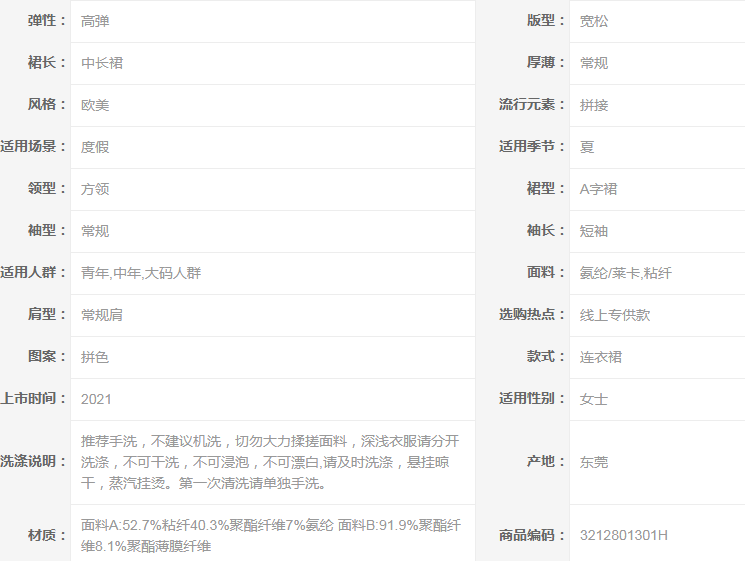Viewport: 745px width, 561px height.
Task: Select the 度假 occasion value
Action: 95,147
